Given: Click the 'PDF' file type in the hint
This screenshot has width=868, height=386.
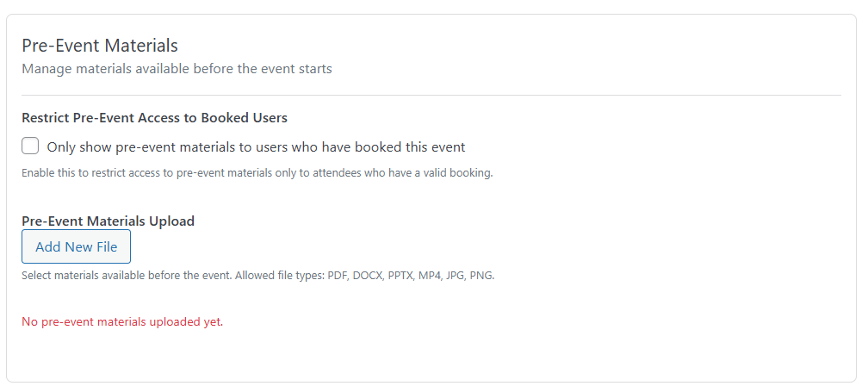Looking at the screenshot, I should pyautogui.click(x=338, y=277).
